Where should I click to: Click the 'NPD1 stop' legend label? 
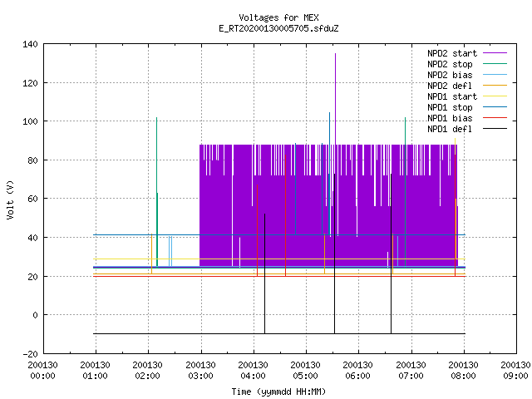tap(450, 107)
